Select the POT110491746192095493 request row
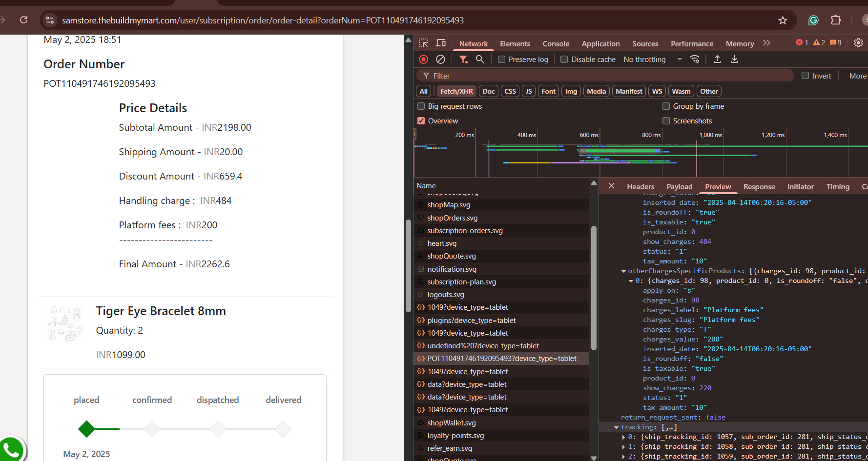Viewport: 868px width, 461px height. [x=501, y=359]
